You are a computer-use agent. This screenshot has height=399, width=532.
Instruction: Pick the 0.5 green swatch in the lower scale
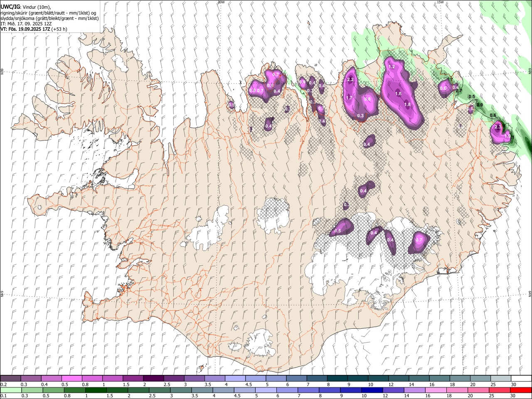click(53, 390)
